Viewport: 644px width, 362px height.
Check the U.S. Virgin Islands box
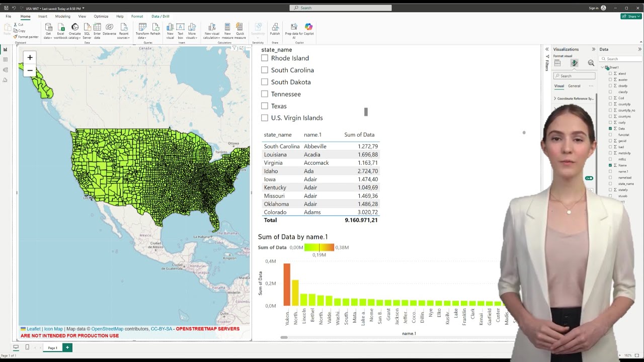point(265,118)
